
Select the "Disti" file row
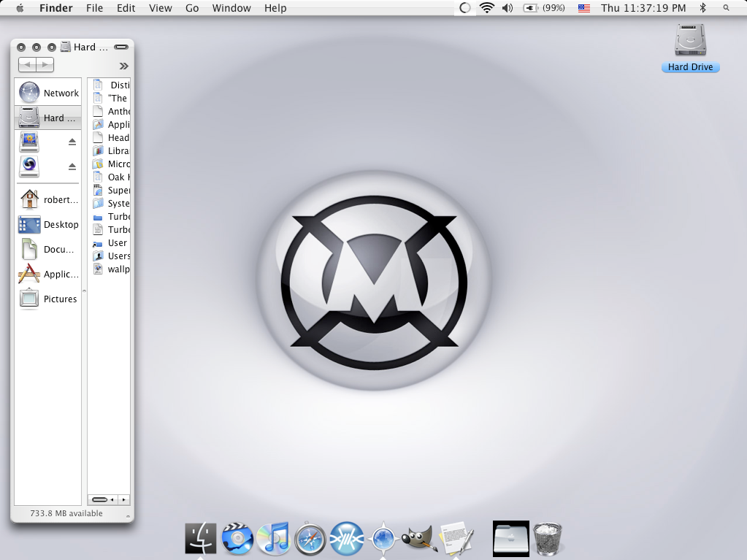110,85
